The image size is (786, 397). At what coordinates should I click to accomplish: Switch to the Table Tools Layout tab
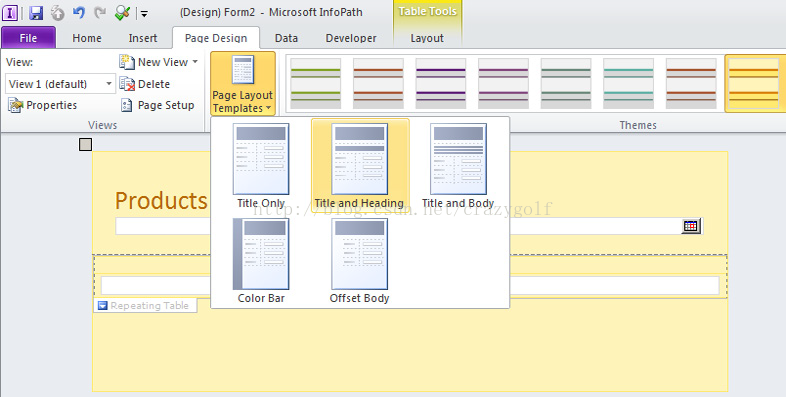point(427,38)
